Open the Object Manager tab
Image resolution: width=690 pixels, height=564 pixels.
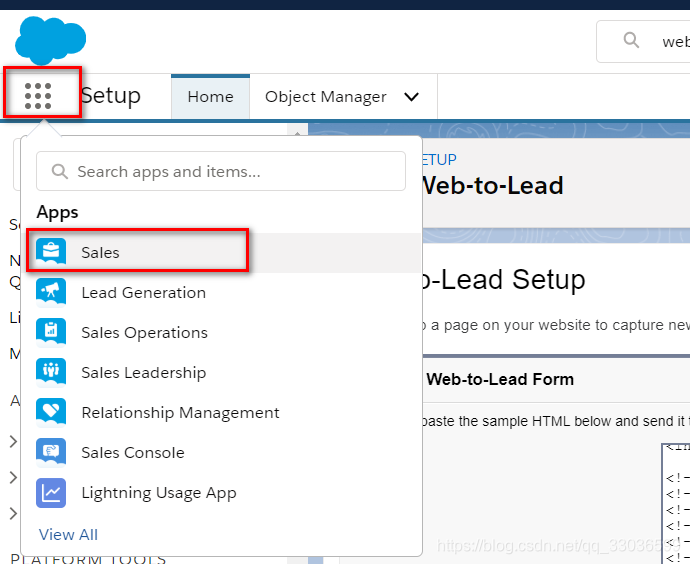click(x=326, y=96)
